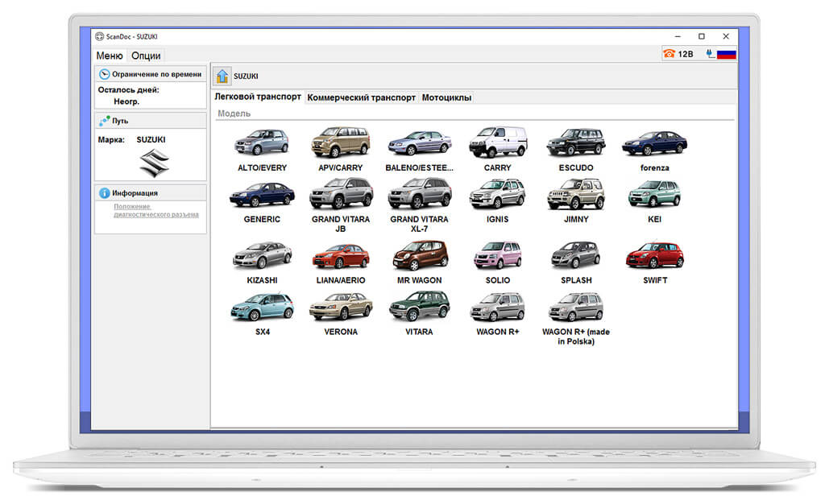Pick the KIZASHI model
This screenshot has width=825, height=504.
[x=262, y=262]
